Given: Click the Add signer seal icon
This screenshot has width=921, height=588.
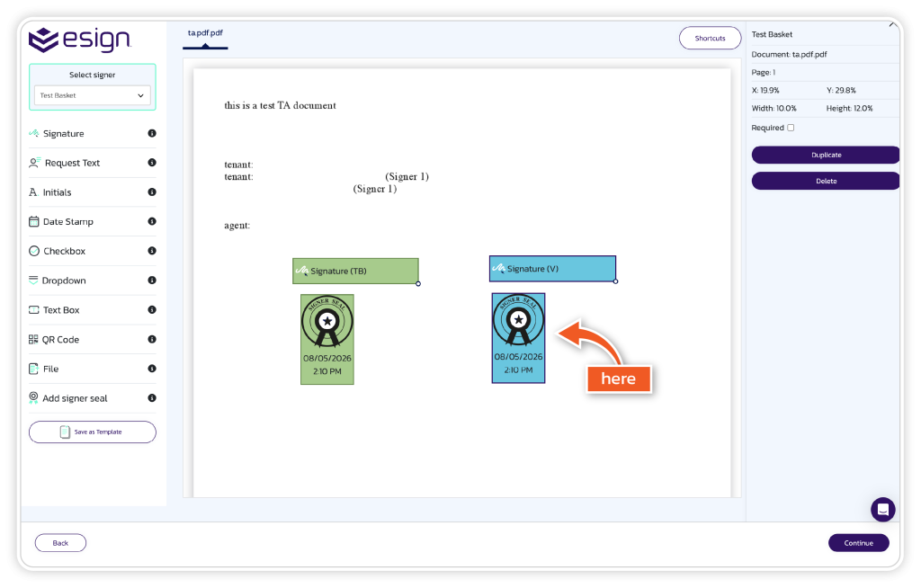Looking at the screenshot, I should tap(33, 398).
